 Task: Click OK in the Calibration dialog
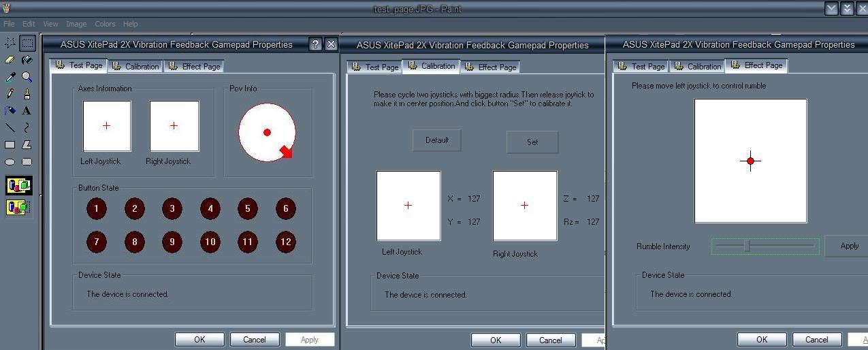click(496, 340)
